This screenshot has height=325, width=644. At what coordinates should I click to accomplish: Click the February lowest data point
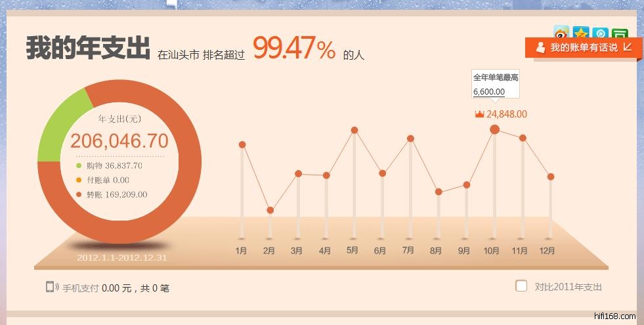click(x=270, y=210)
